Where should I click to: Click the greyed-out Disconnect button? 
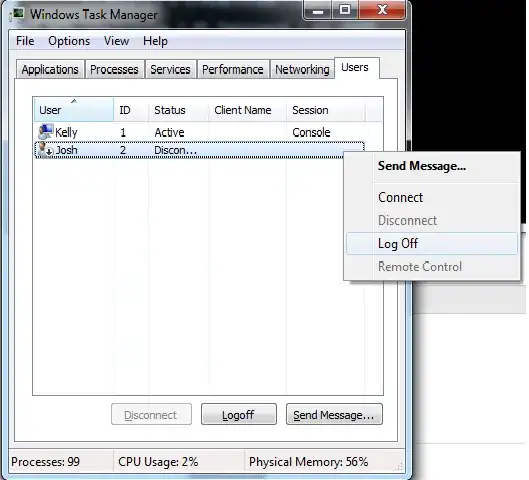coord(151,414)
